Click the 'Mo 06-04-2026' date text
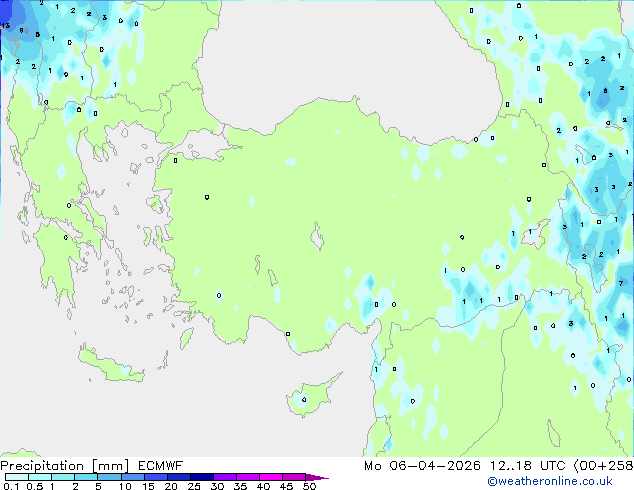The width and height of the screenshot is (634, 490). tap(423, 466)
